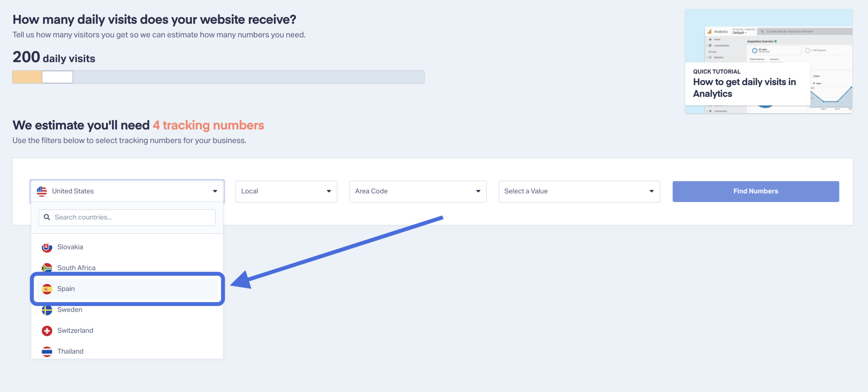Image resolution: width=868 pixels, height=392 pixels.
Task: Click the Find Numbers button
Action: click(756, 191)
